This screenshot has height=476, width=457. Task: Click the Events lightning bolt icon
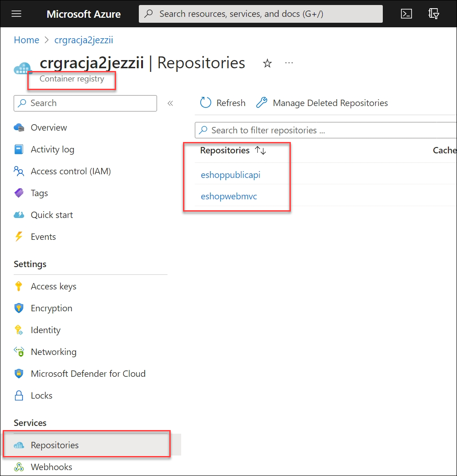(19, 237)
